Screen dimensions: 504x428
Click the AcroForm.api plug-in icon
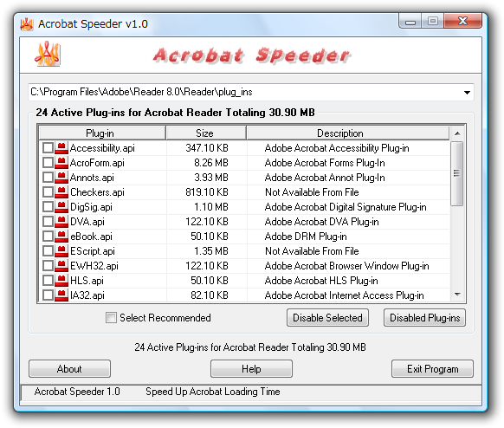coord(61,163)
